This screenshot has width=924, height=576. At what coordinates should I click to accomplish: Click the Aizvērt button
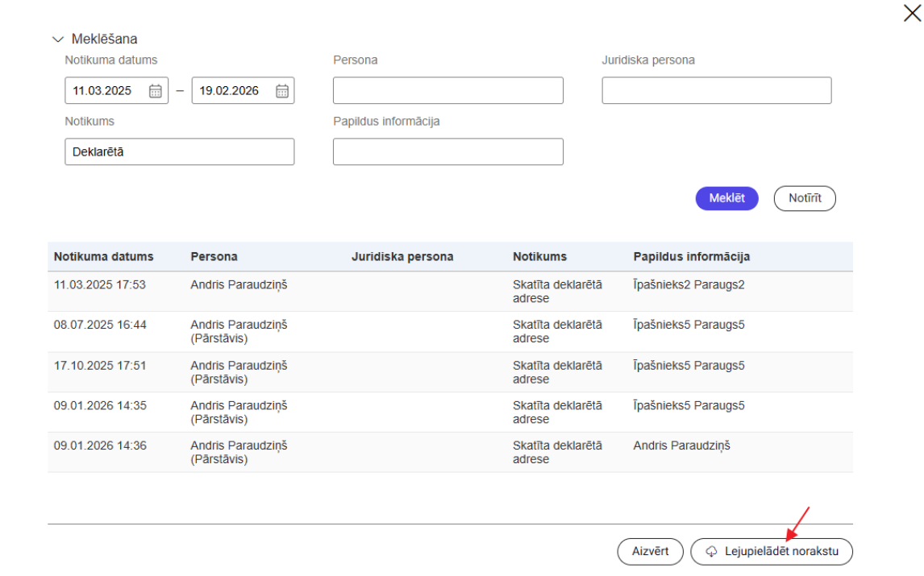[x=650, y=552]
